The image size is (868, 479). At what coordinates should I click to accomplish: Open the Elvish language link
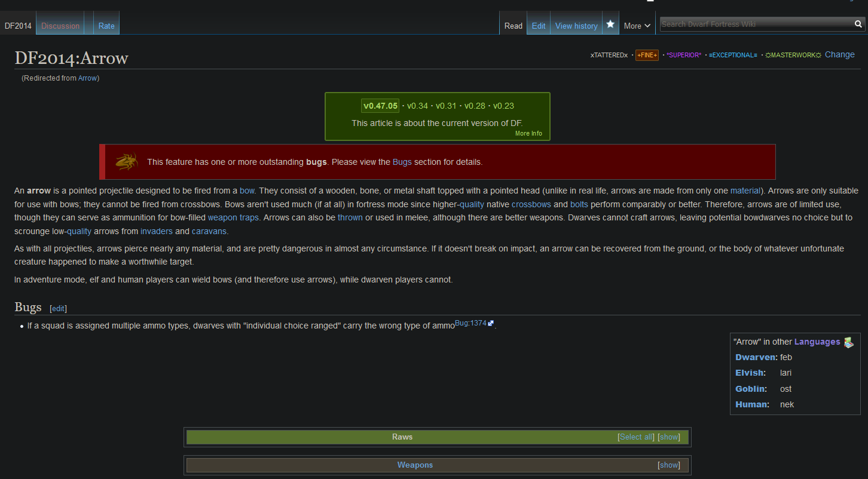point(750,373)
